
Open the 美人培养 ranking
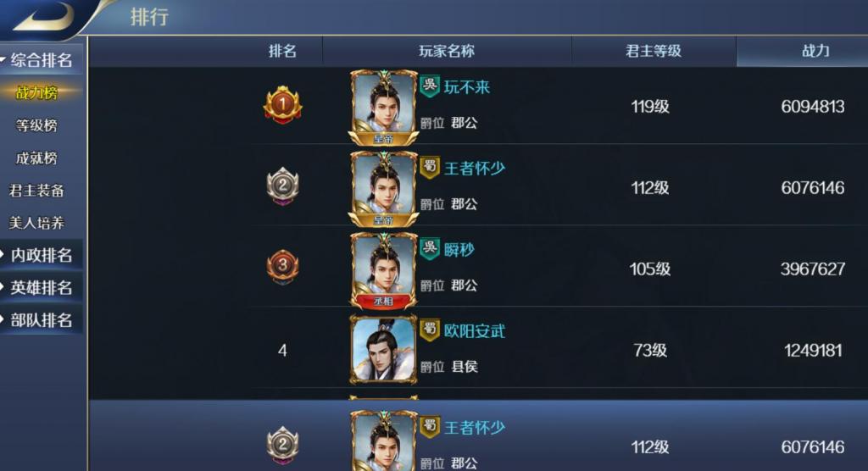click(x=36, y=223)
